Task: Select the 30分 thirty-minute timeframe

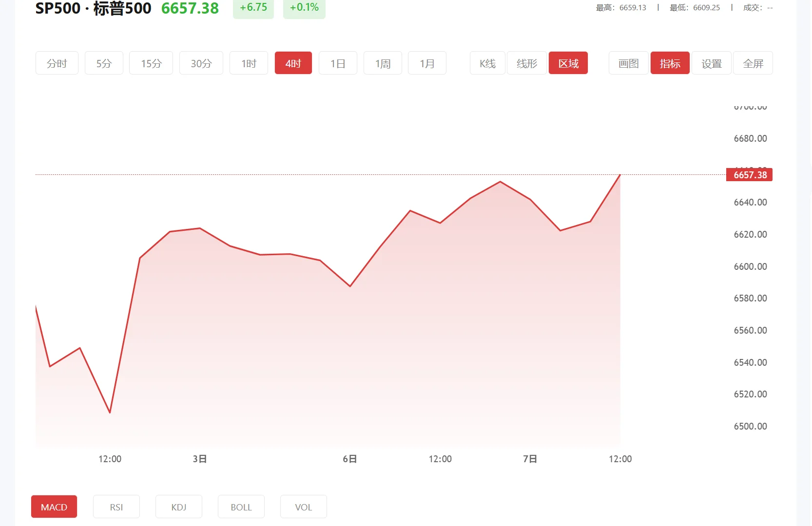Action: [x=201, y=63]
